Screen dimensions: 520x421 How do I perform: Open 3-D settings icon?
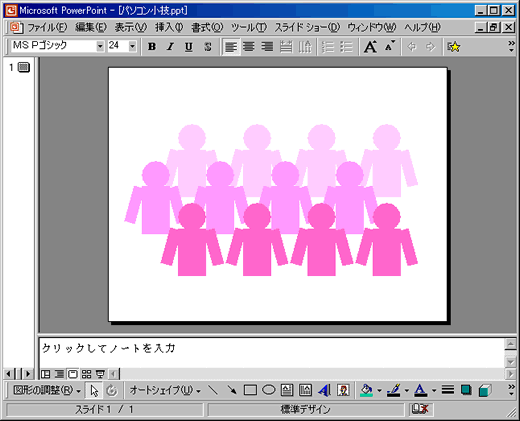485,390
